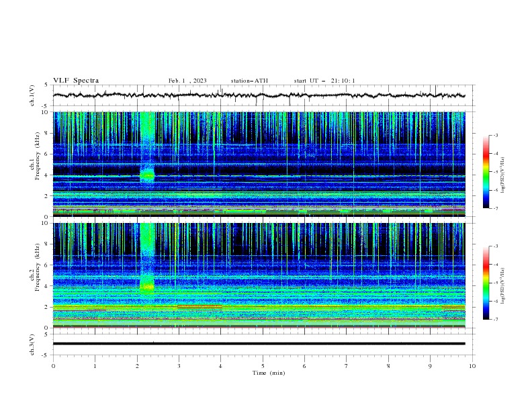Screen dimensions: 532x411
Task: Click the ch.1 spectrogram color scale bar
Action: tap(486, 171)
